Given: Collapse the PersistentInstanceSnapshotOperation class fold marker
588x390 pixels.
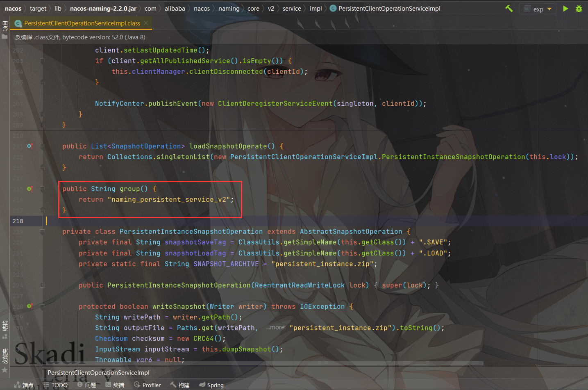Looking at the screenshot, I should click(x=42, y=232).
